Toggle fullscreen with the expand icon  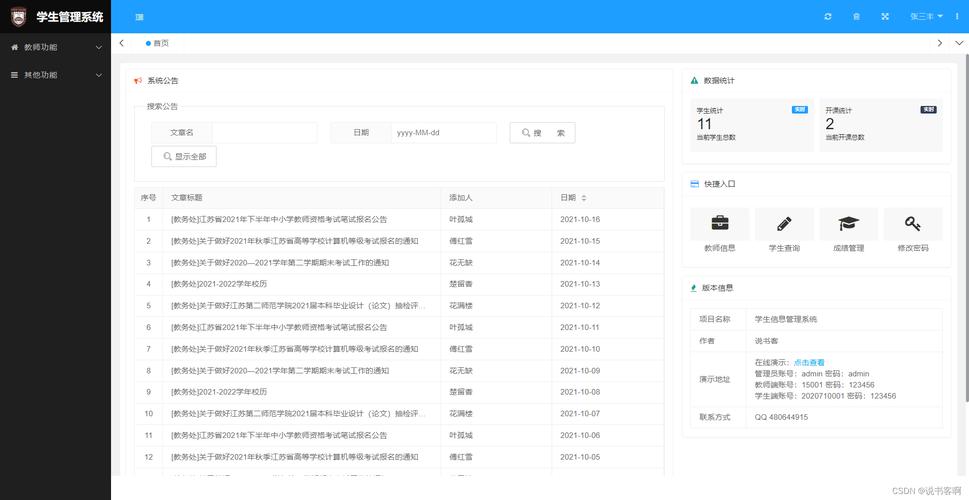click(x=885, y=17)
